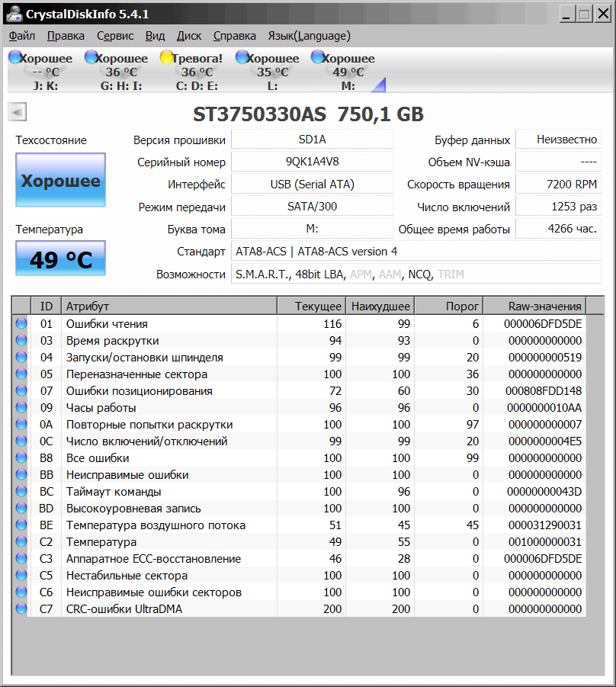This screenshot has width=616, height=687.
Task: Select the Переназначенные сектора attribute row
Action: click(136, 374)
